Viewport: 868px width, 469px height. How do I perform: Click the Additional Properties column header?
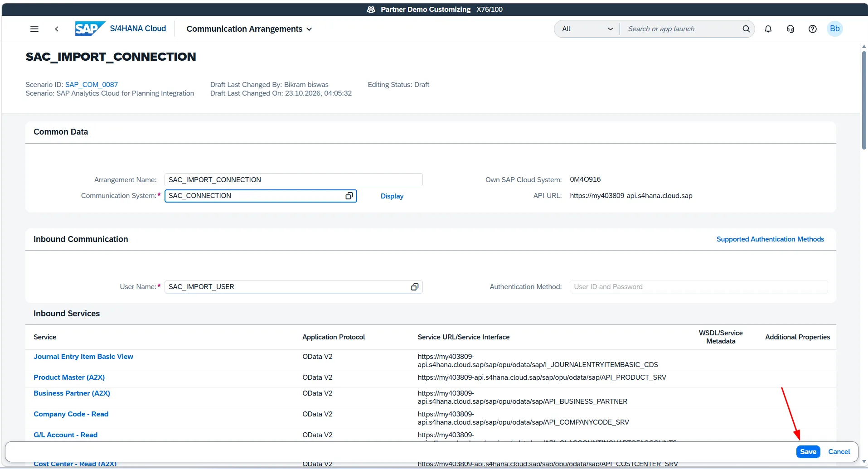(797, 337)
